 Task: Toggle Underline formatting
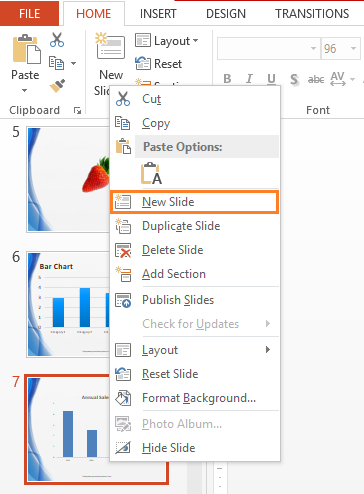(271, 79)
